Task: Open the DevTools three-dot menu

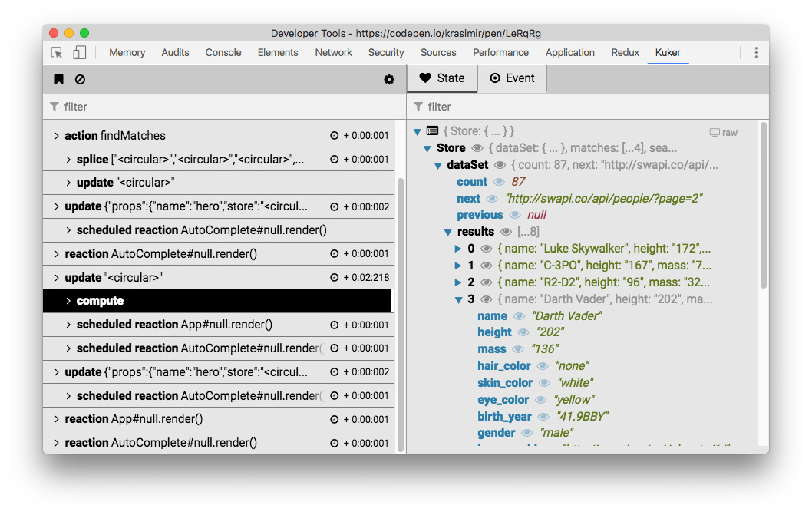Action: (756, 52)
